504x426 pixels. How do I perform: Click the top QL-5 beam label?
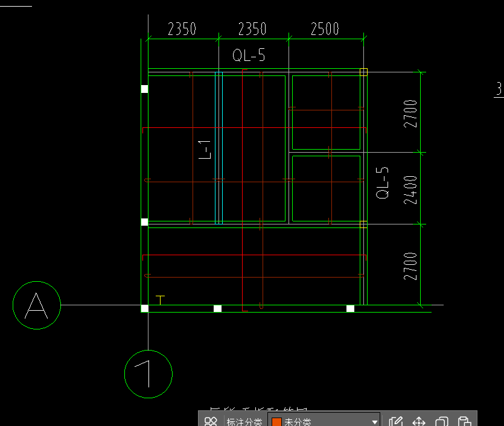pyautogui.click(x=249, y=55)
